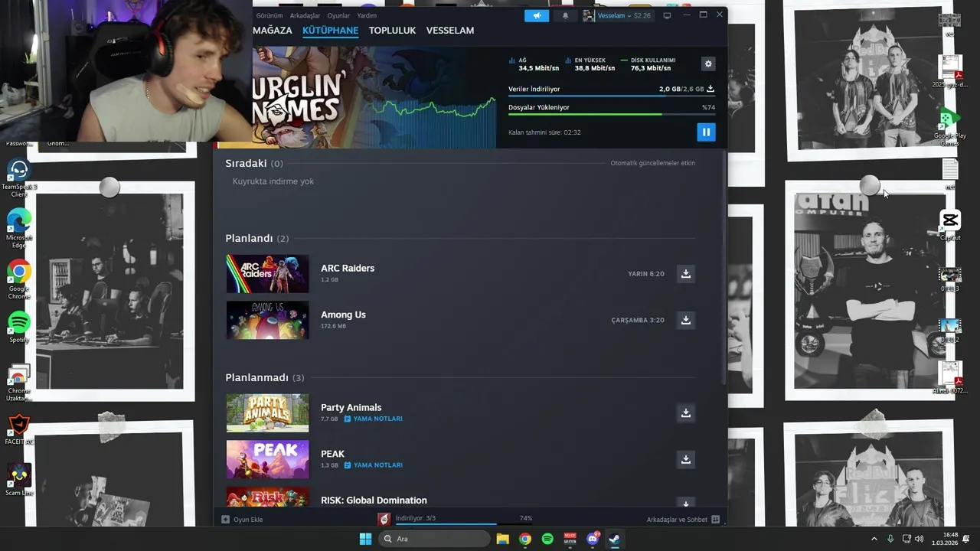Open FACEIT AC desktop icon
Screen dimensions: 980x551
pyautogui.click(x=19, y=430)
